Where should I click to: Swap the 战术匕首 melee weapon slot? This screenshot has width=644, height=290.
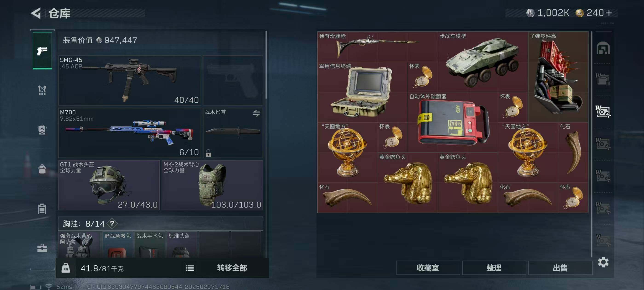tap(256, 113)
